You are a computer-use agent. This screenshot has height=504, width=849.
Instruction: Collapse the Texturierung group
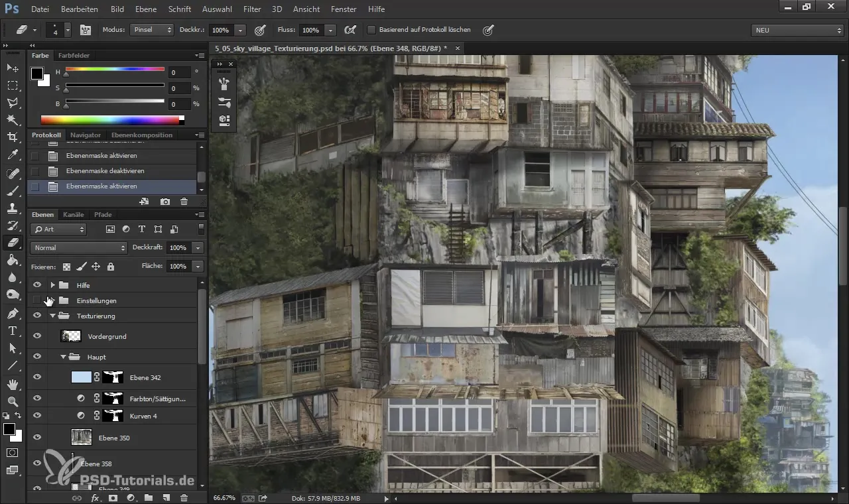click(52, 316)
